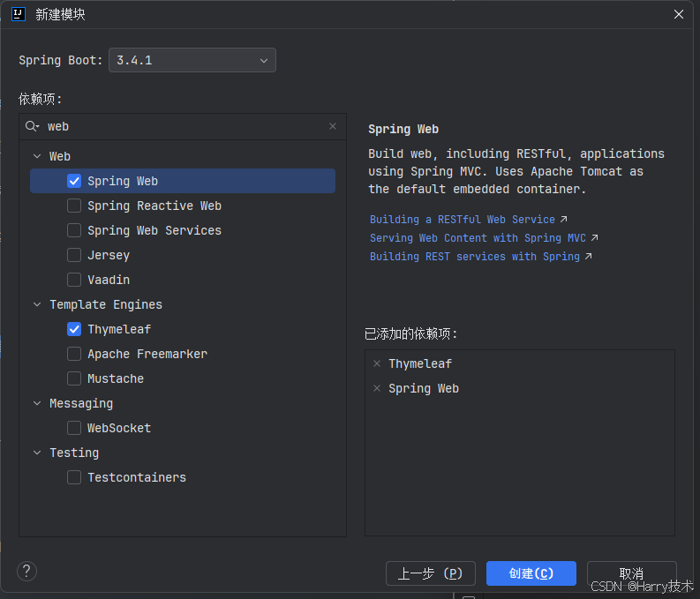Remove Spring Web from added dependencies
The height and width of the screenshot is (599, 700).
[377, 388]
